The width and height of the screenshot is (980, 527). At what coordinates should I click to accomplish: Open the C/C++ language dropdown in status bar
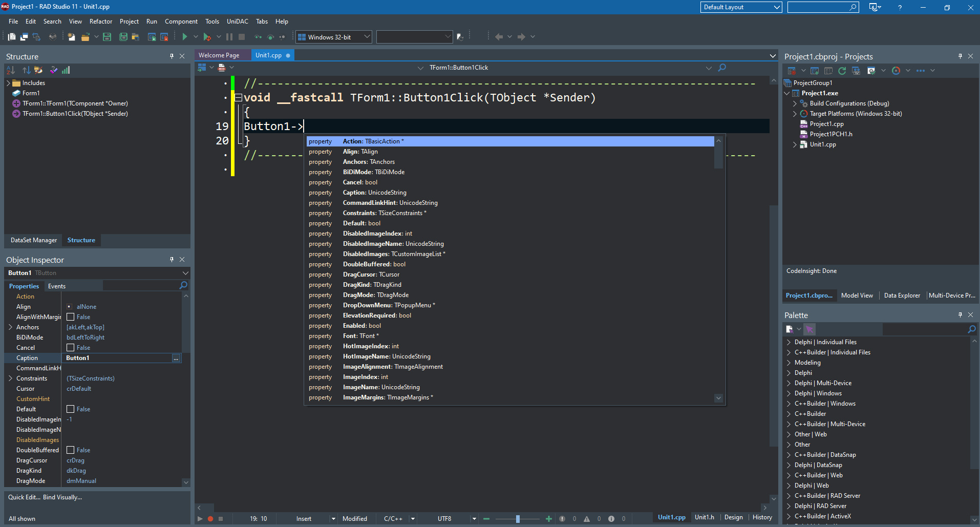(413, 519)
